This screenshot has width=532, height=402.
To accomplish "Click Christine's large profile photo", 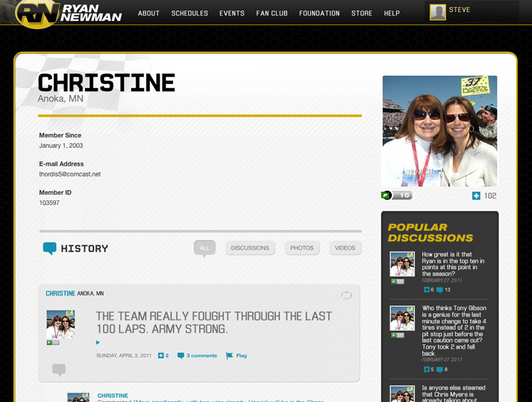I will pos(440,131).
